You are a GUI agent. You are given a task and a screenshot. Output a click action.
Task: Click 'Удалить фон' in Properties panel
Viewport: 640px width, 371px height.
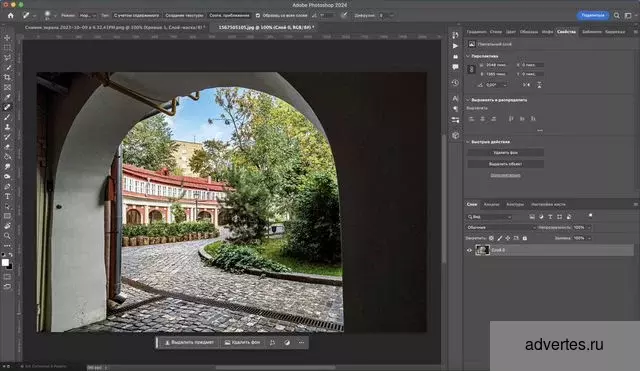505,153
